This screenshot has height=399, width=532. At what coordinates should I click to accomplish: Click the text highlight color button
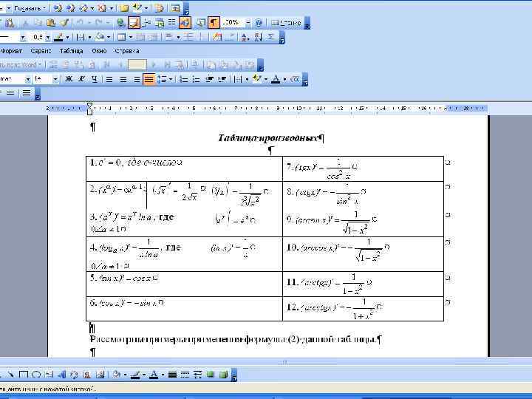pos(257,79)
